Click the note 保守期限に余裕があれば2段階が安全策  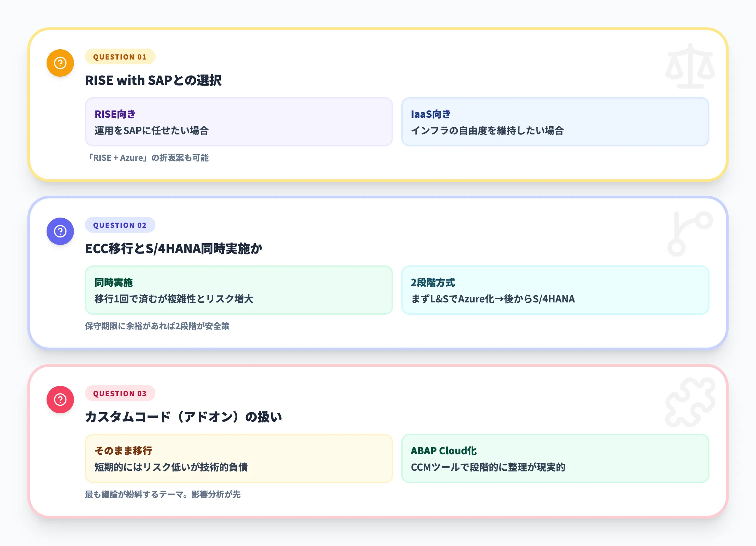(x=157, y=326)
